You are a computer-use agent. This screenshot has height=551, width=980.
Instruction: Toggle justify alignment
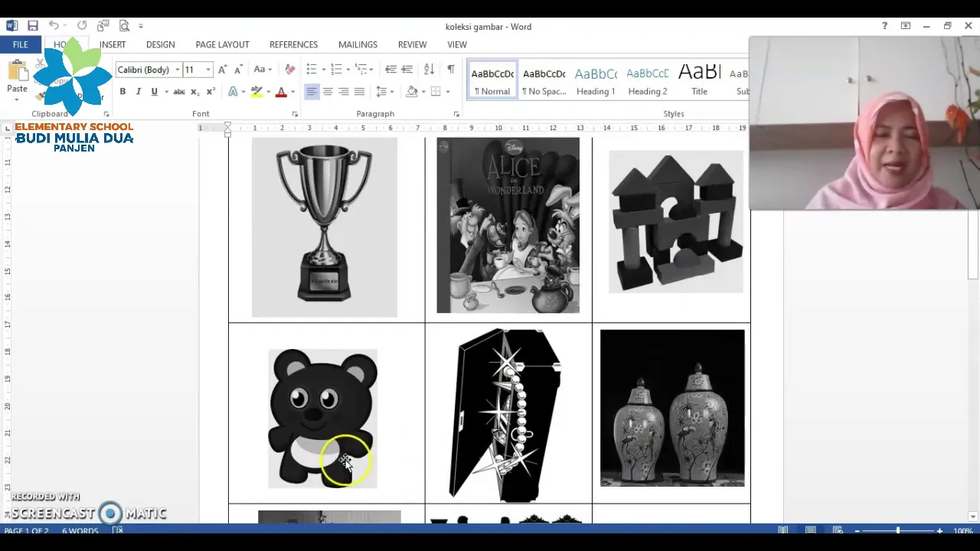click(x=359, y=92)
